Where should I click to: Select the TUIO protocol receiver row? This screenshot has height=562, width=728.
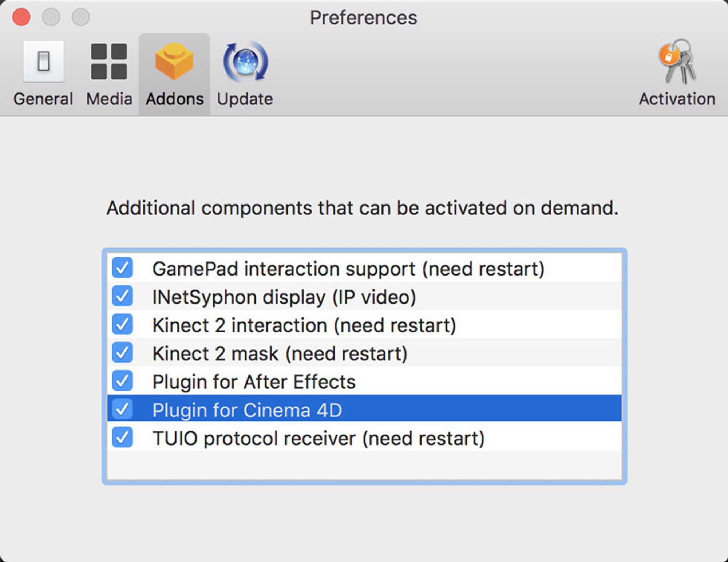318,438
